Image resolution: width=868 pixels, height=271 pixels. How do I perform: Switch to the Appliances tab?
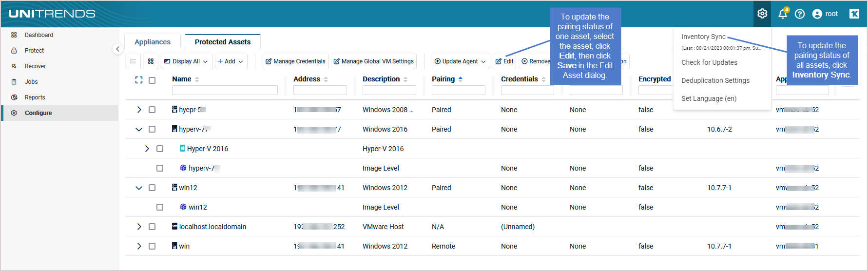pyautogui.click(x=153, y=42)
